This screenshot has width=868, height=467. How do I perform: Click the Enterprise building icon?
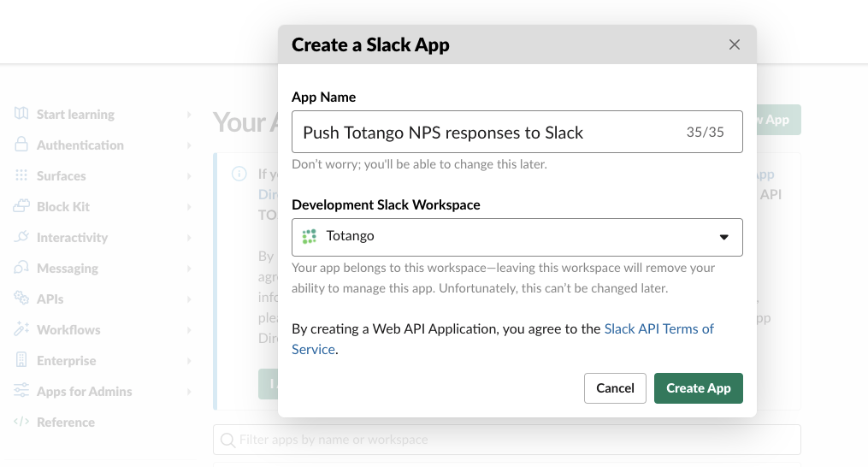(x=21, y=360)
